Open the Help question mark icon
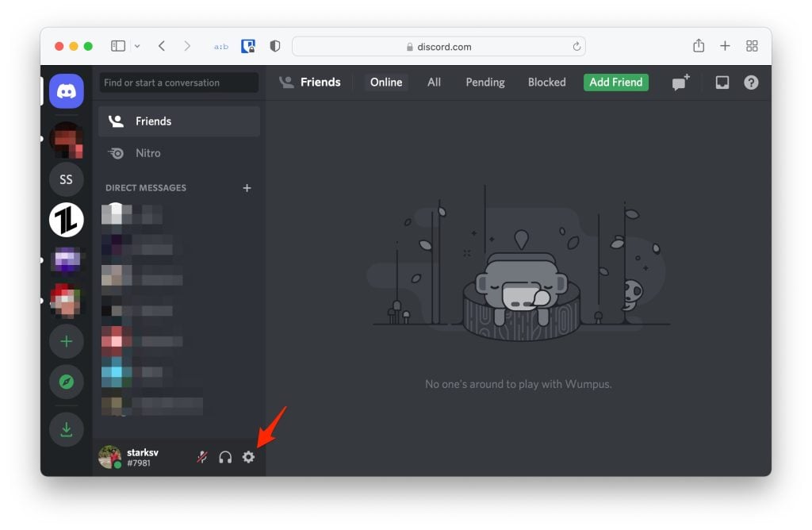 coord(751,83)
